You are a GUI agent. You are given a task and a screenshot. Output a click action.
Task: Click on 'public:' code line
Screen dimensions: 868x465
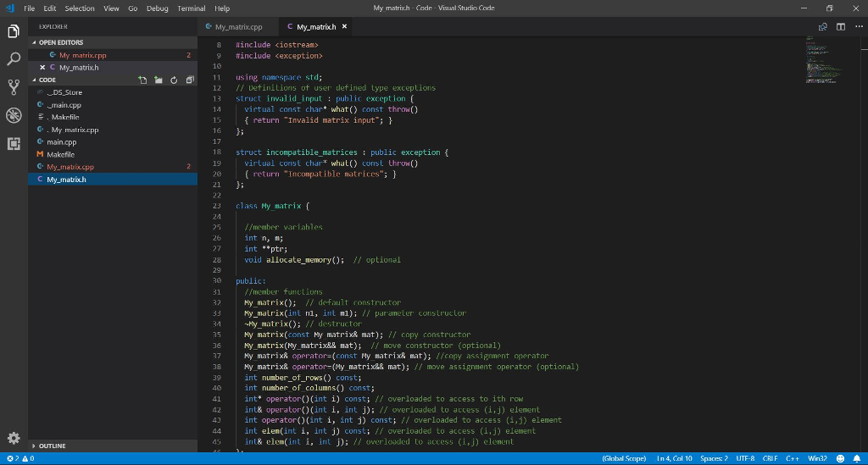[250, 281]
